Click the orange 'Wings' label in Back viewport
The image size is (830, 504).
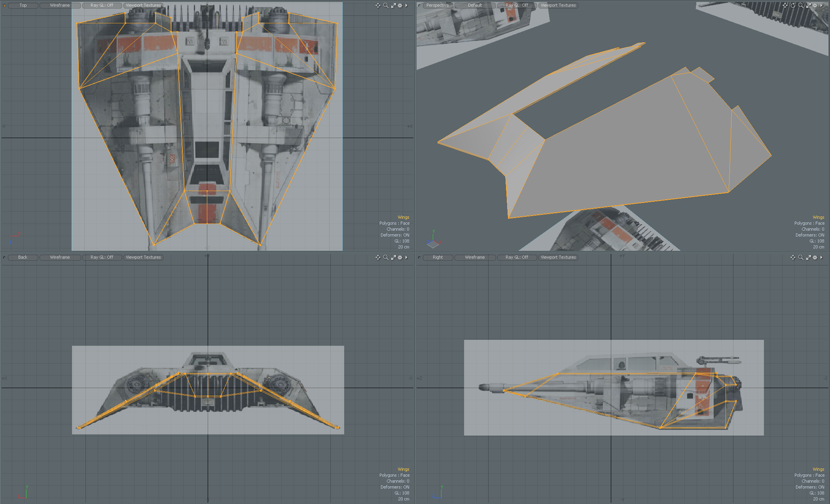403,469
